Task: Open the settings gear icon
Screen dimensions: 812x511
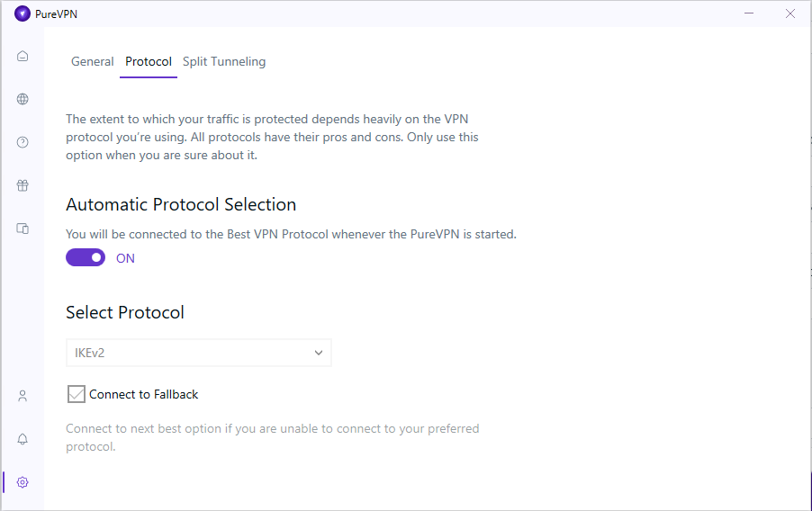Action: click(23, 482)
